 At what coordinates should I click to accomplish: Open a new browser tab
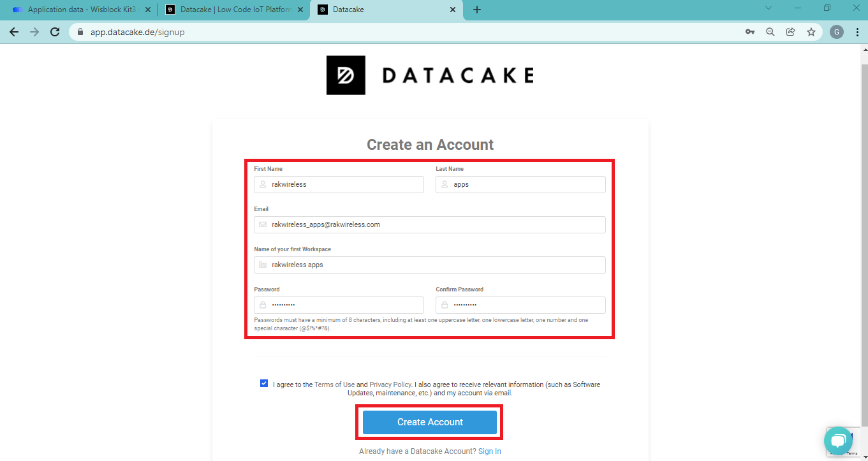click(x=477, y=10)
